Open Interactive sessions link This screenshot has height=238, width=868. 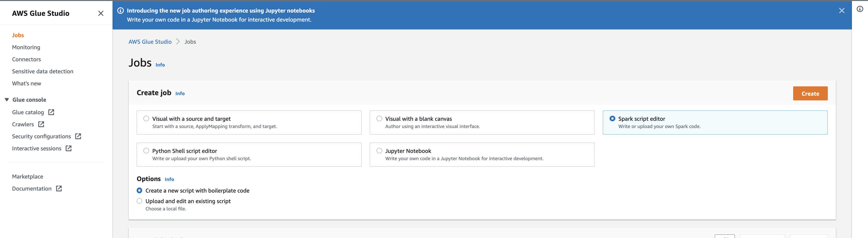(37, 148)
